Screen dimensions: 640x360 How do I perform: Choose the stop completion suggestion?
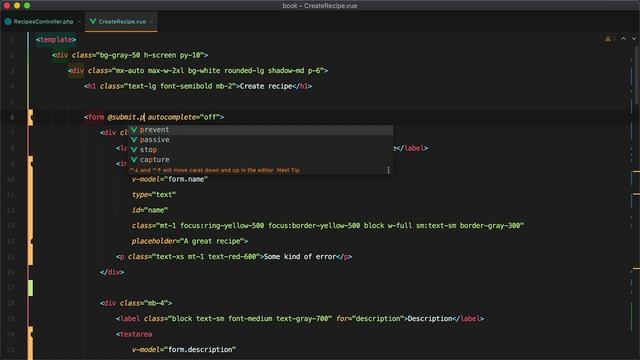tap(261, 149)
